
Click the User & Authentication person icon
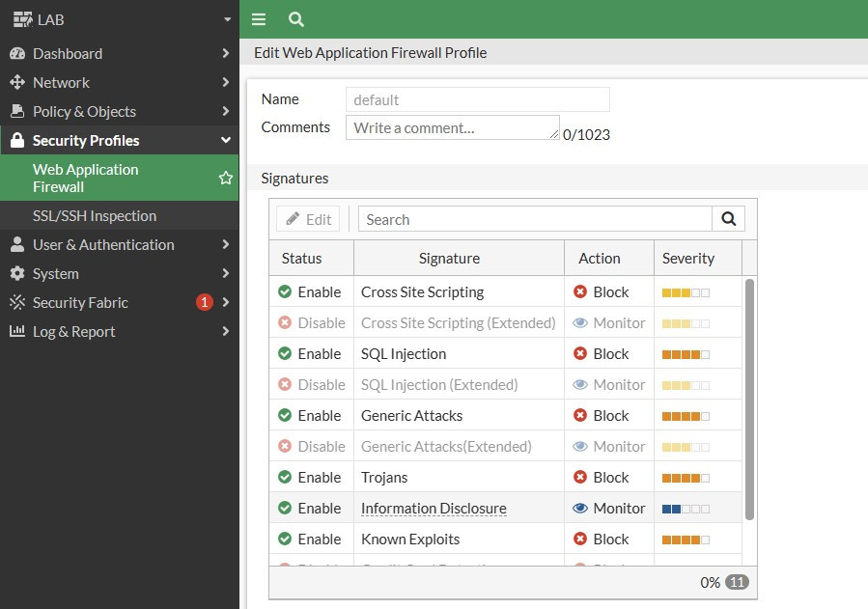pyautogui.click(x=17, y=244)
